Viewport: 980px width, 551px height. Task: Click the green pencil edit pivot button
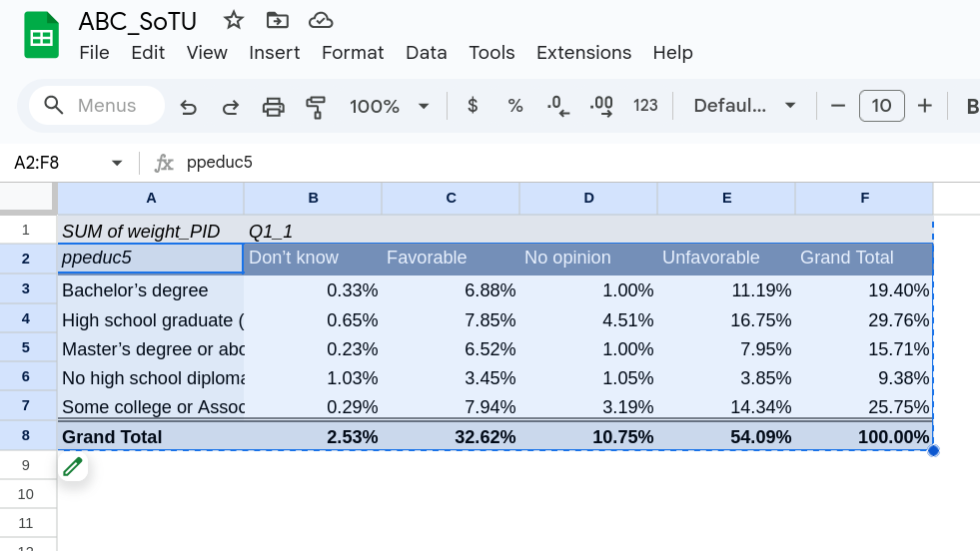73,466
